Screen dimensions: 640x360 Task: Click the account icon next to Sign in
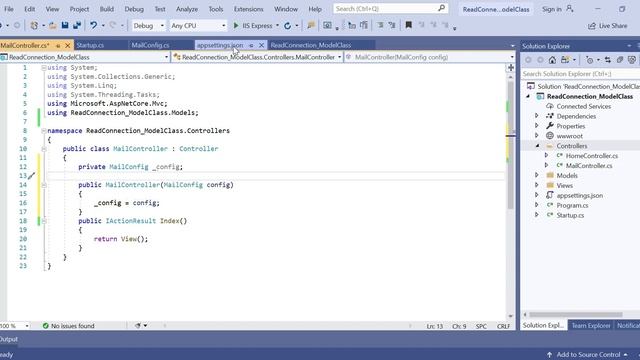click(x=570, y=9)
